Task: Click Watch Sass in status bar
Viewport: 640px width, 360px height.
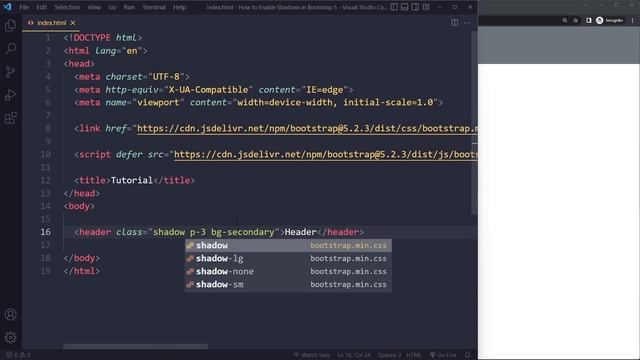Action: point(312,355)
